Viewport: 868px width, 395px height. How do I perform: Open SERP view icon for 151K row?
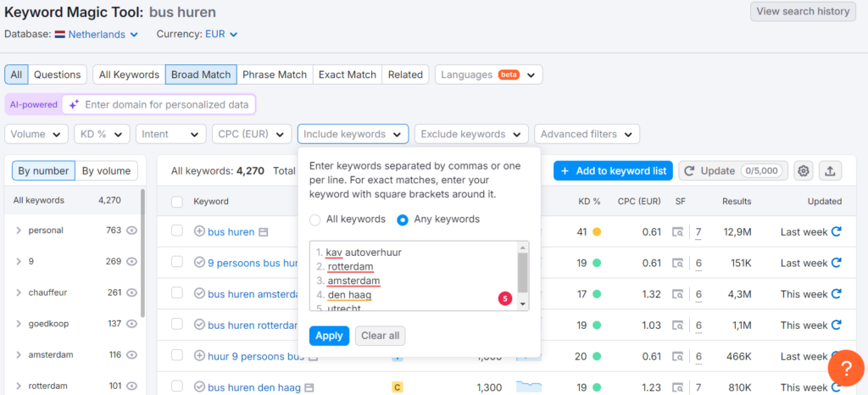(x=677, y=263)
